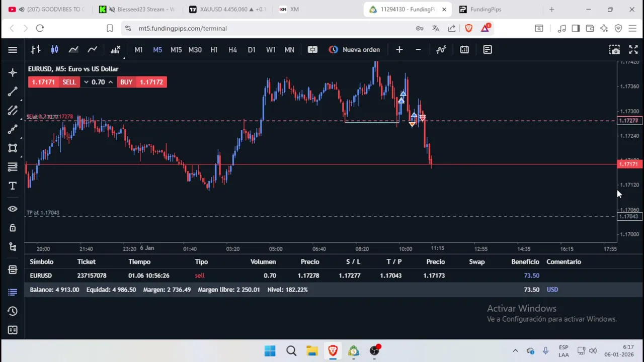
Task: Take a chart screenshot with camera icon
Action: (614, 50)
